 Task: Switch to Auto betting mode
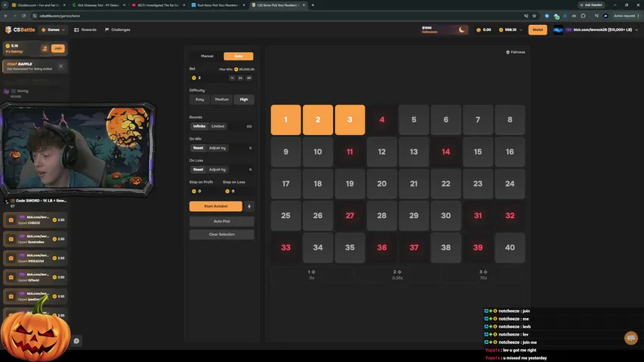(239, 56)
